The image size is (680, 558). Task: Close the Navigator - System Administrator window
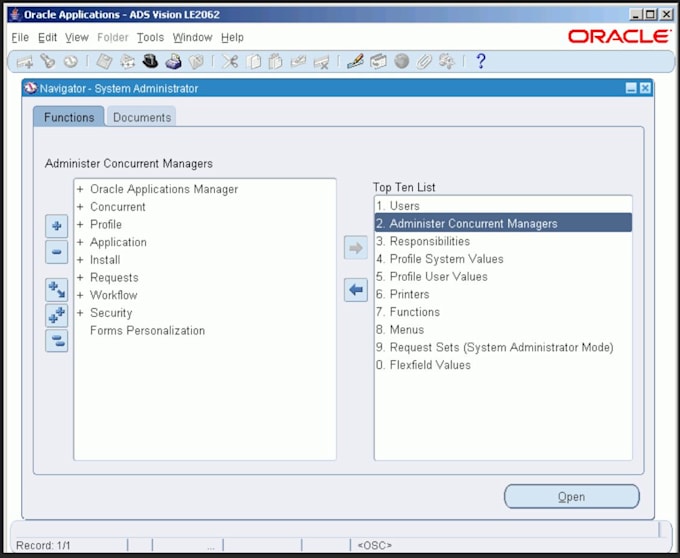click(x=645, y=88)
